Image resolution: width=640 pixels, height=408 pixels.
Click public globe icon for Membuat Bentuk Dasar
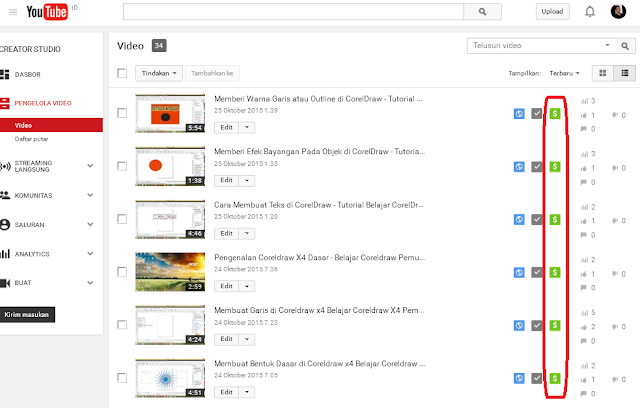coord(519,378)
